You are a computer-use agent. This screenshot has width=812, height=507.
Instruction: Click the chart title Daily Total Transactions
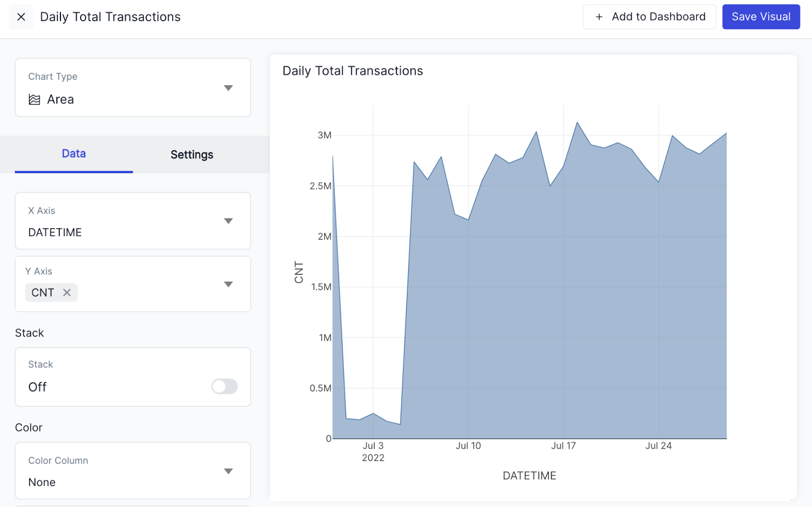pos(353,71)
